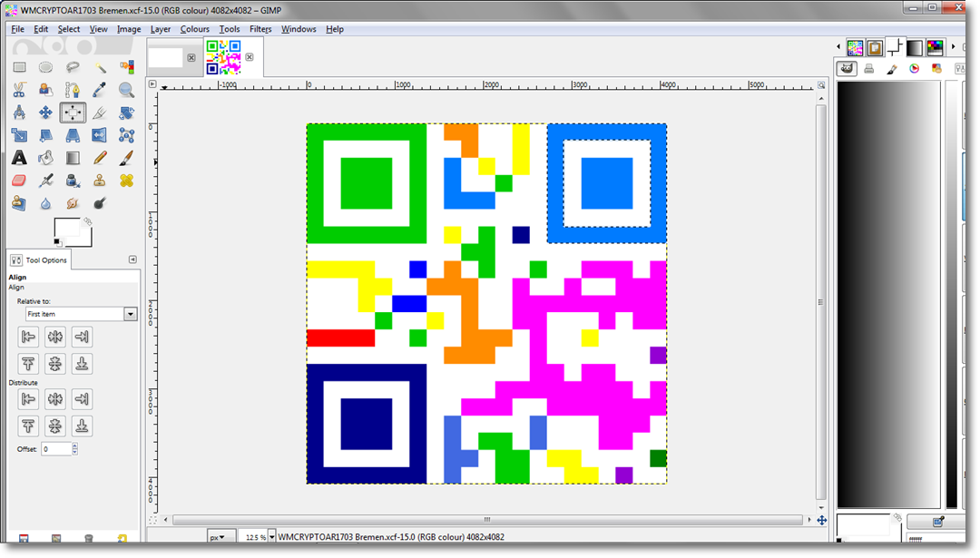Open the Tool Options tab configuration menu
Screen dimensions: 980x558
(132, 259)
